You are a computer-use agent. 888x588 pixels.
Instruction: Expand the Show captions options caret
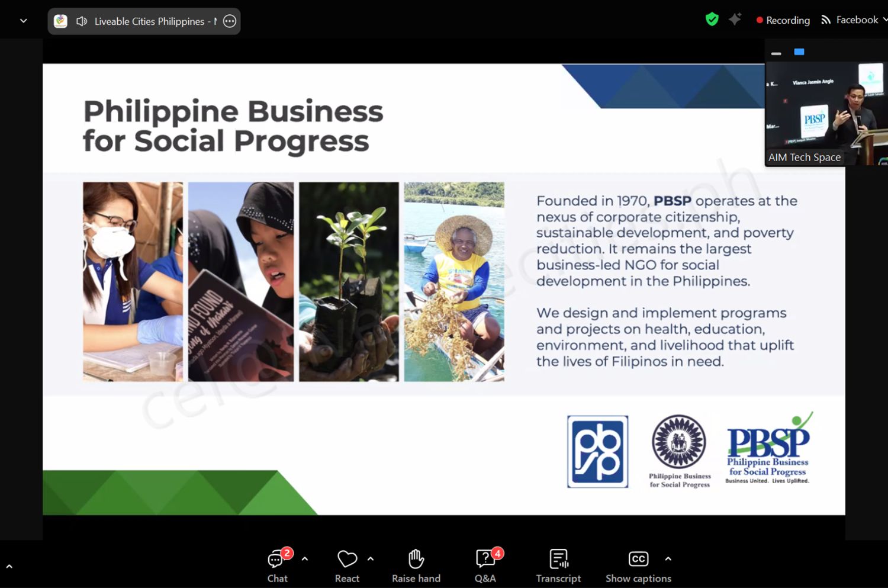point(668,558)
